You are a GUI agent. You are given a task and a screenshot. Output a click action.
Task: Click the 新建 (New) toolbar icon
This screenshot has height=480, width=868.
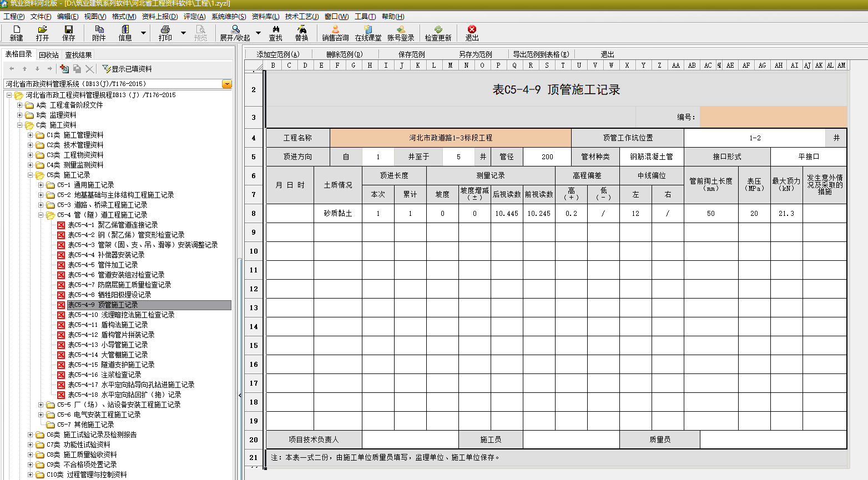pyautogui.click(x=16, y=33)
